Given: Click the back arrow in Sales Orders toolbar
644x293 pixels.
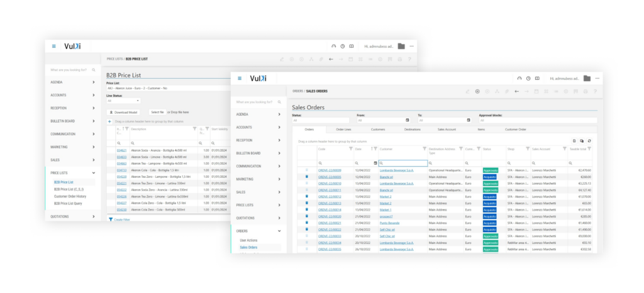Looking at the screenshot, I should 516,91.
